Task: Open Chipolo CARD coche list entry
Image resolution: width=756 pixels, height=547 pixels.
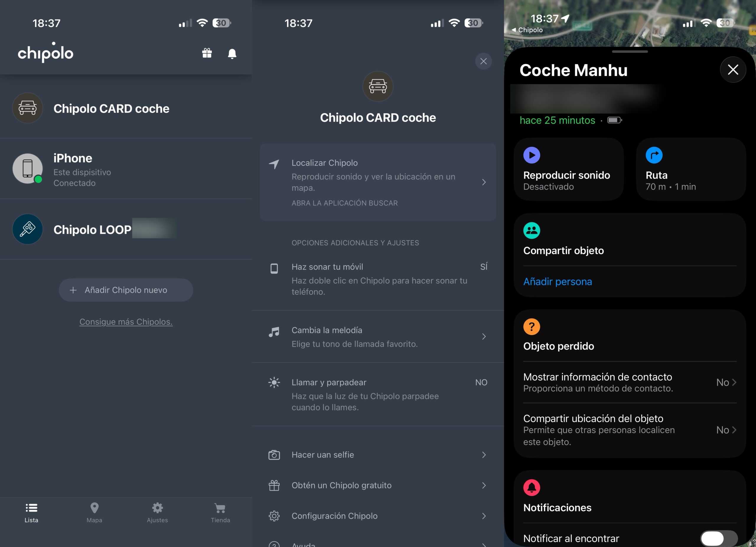Action: point(126,108)
